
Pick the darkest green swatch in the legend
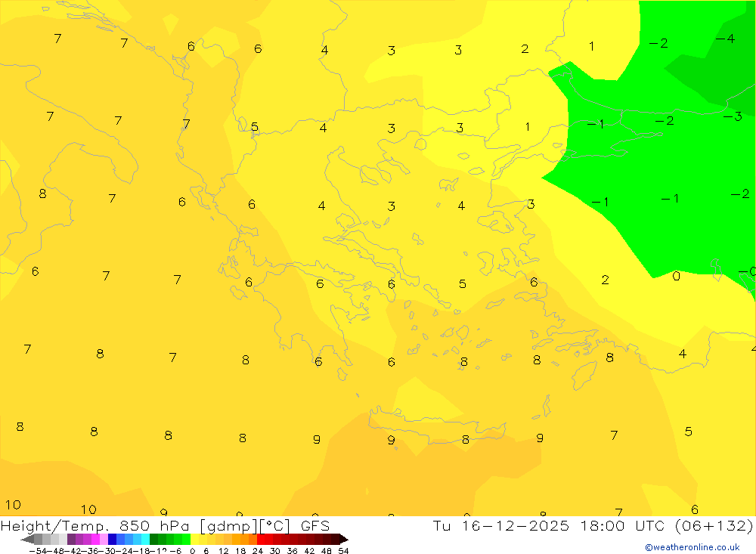pyautogui.click(x=153, y=540)
